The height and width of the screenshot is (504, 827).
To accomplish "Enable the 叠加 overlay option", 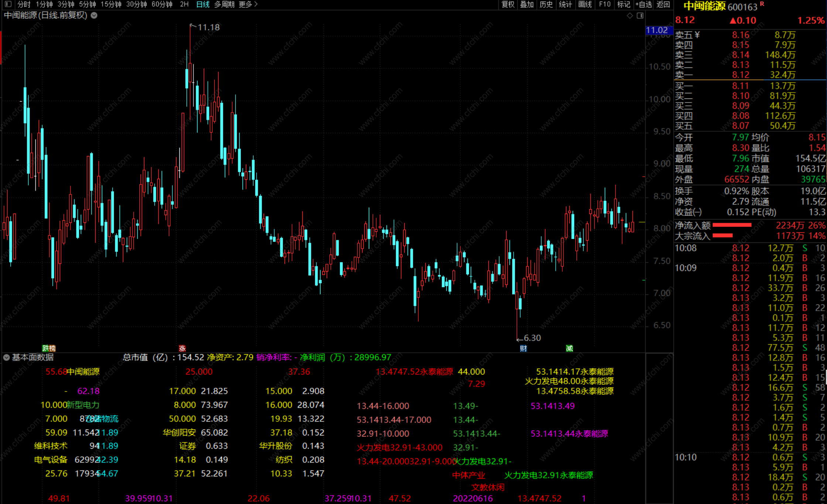I will click(527, 4).
